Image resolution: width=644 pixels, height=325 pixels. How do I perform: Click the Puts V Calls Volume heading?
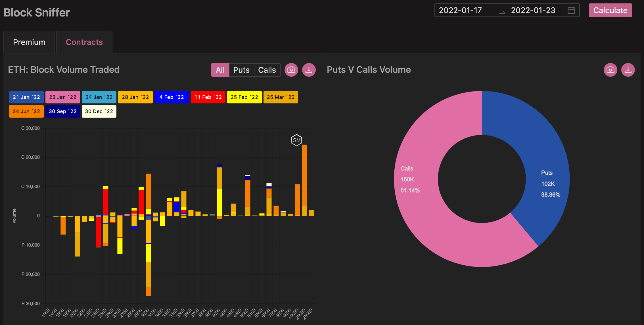(369, 70)
